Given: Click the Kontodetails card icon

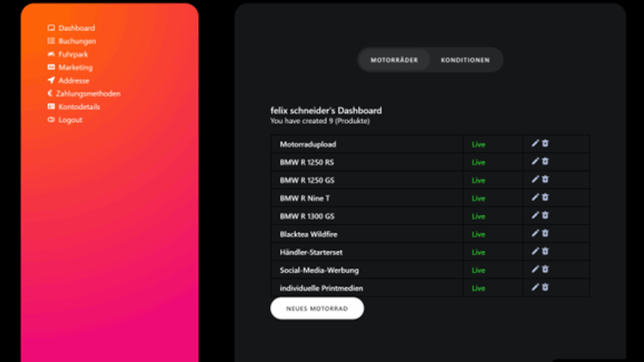Looking at the screenshot, I should pyautogui.click(x=51, y=106).
